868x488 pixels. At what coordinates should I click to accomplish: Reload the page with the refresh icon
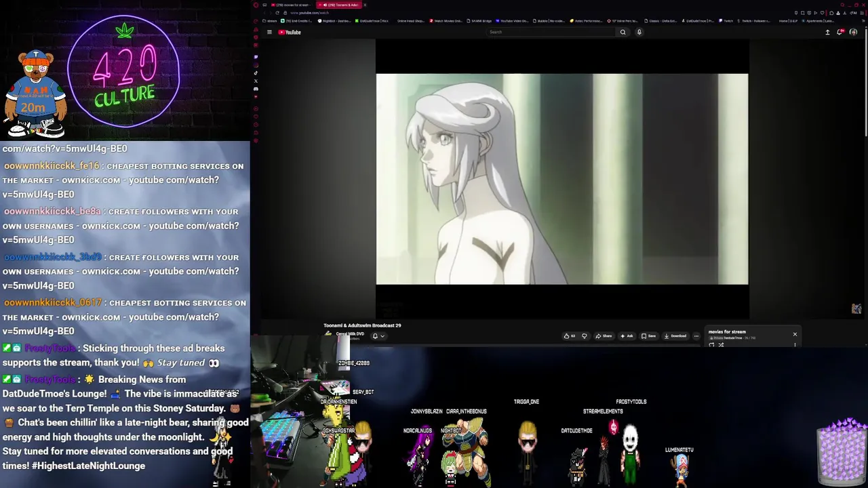click(x=277, y=13)
